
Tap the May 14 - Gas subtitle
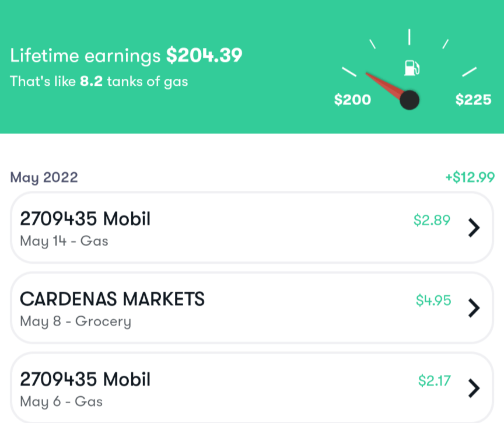point(64,241)
